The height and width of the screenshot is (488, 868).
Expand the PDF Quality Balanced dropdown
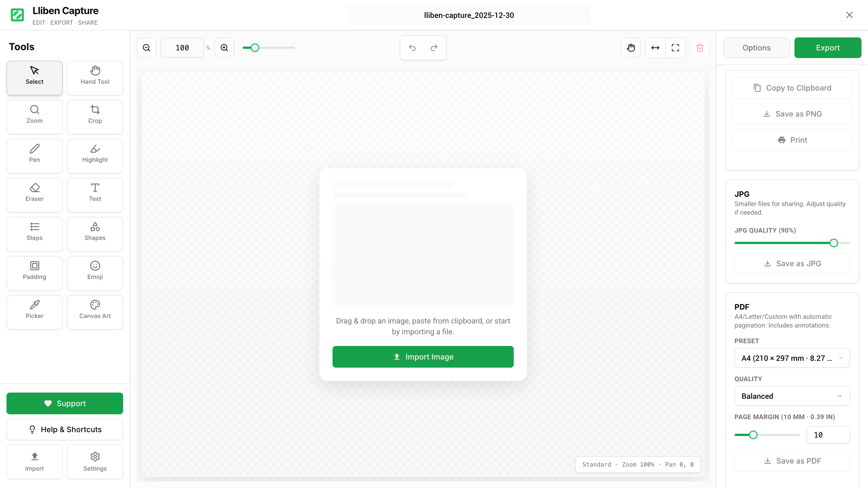tap(792, 396)
